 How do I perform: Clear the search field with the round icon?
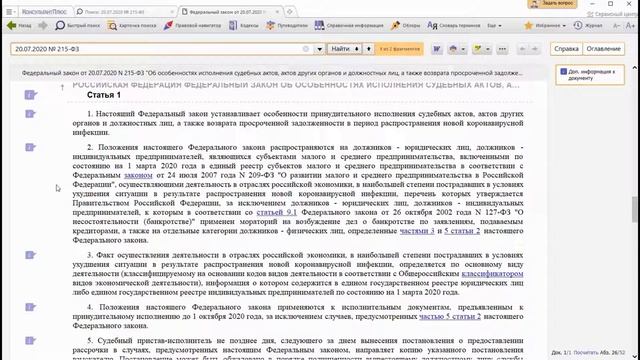coord(306,49)
